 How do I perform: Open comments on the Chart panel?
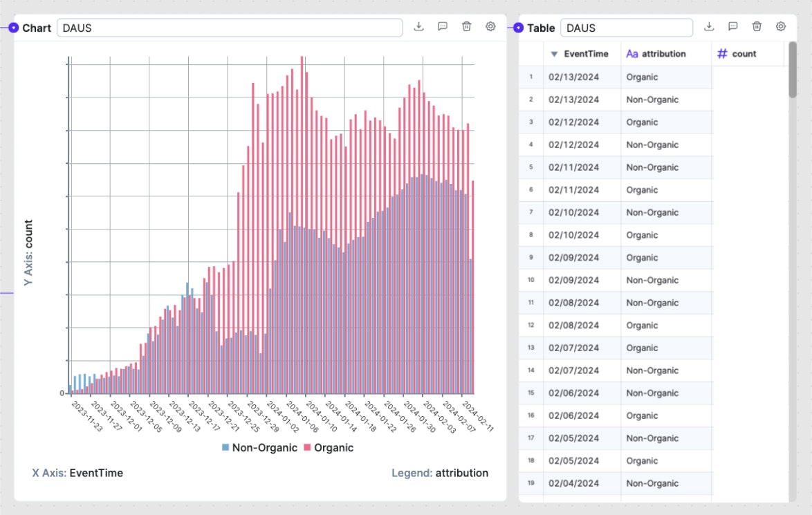coord(443,26)
